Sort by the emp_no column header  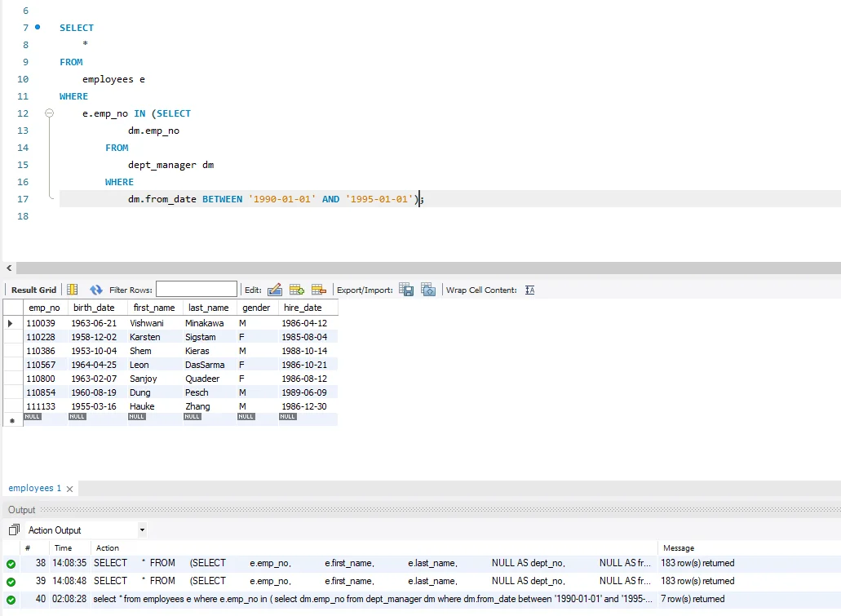coord(44,308)
